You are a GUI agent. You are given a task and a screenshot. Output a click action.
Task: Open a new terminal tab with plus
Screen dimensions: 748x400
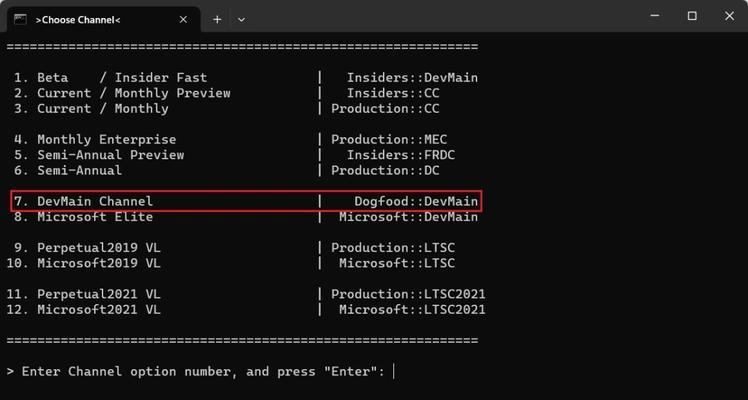[217, 20]
